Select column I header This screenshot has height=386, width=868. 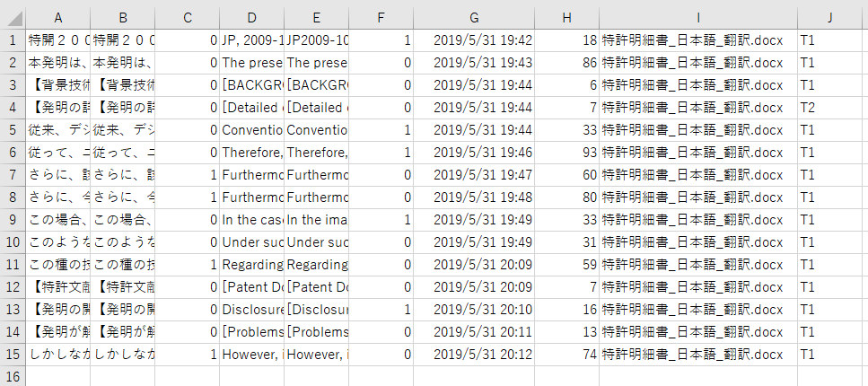(x=697, y=18)
